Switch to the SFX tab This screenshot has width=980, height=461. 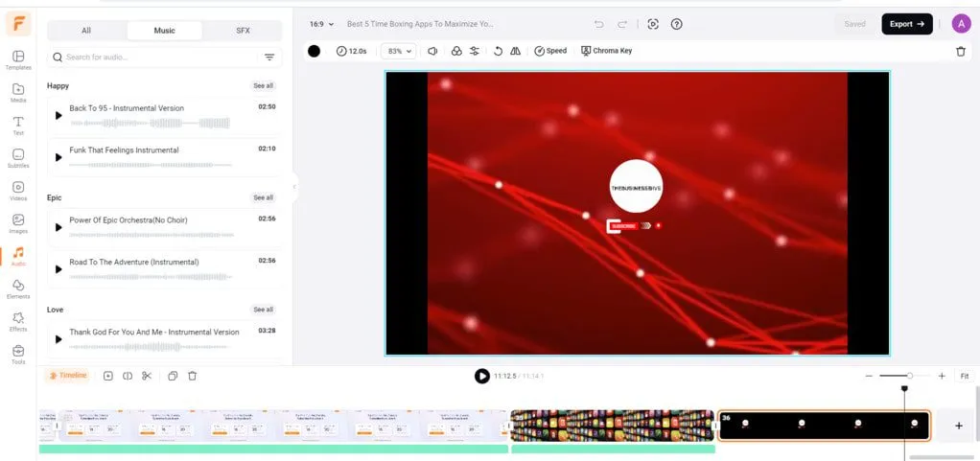[243, 31]
